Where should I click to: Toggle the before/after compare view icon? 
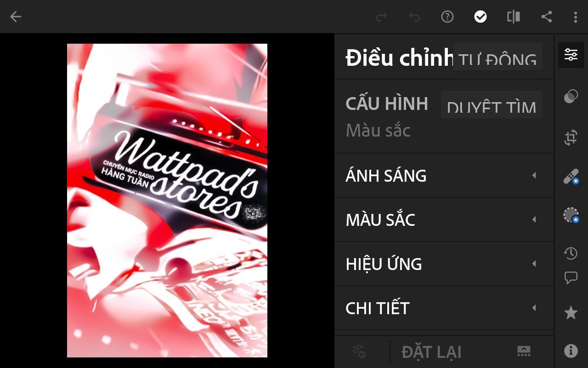click(x=514, y=17)
